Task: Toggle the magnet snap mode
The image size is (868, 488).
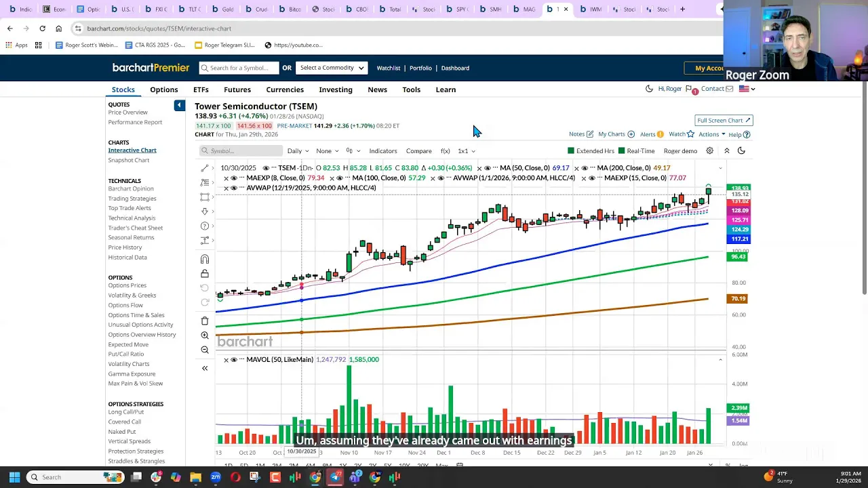Action: coord(205,259)
